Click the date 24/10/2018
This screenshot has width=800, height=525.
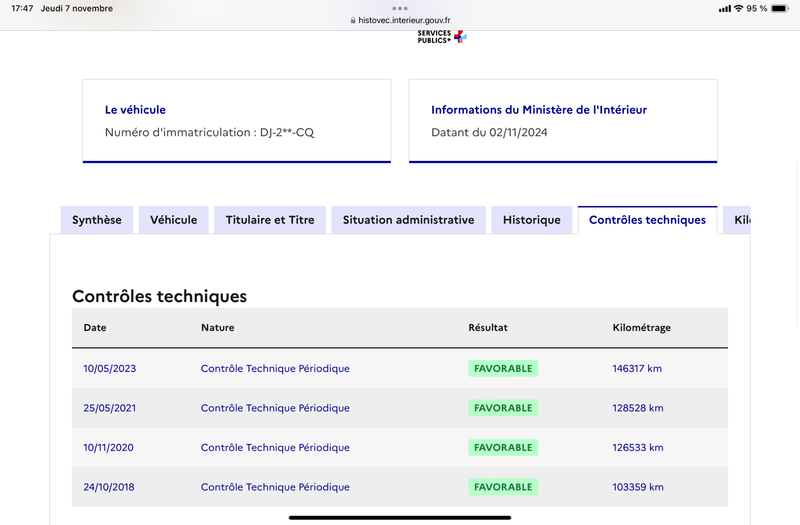[109, 487]
